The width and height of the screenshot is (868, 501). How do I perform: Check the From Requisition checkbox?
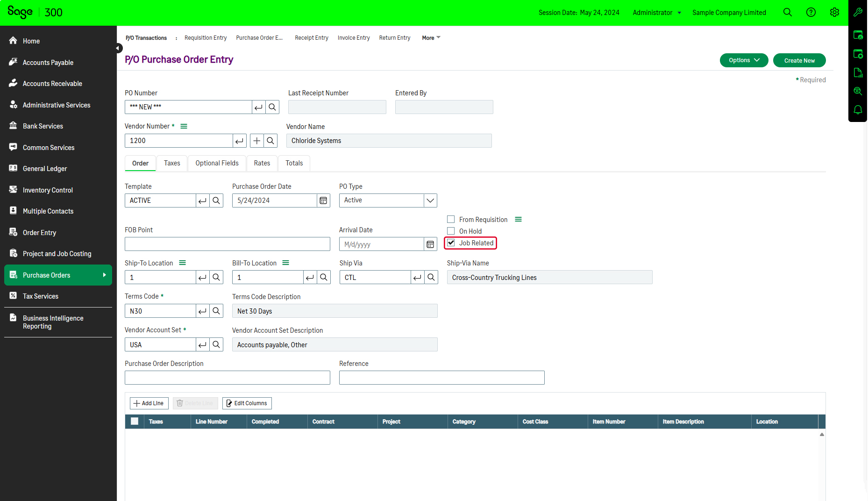coord(451,219)
